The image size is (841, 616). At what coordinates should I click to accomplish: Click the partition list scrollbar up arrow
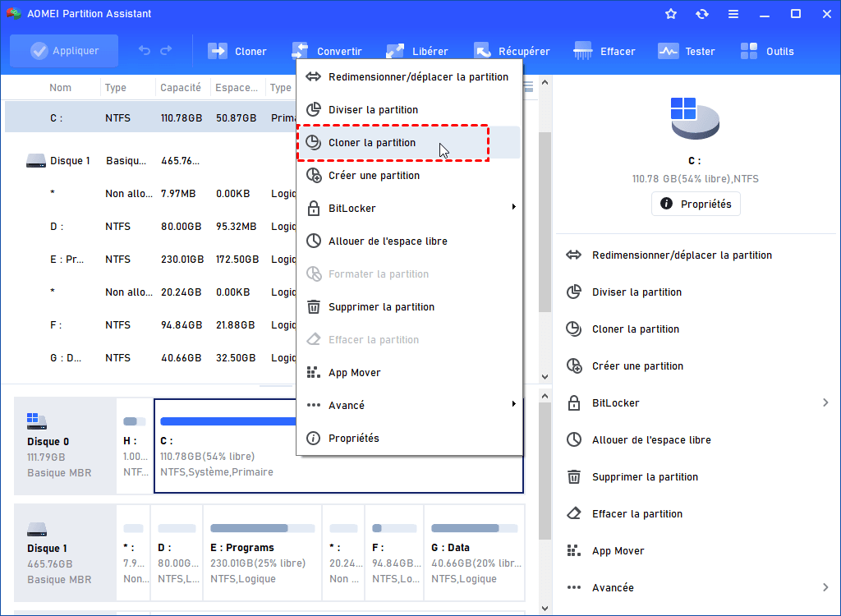(x=545, y=83)
